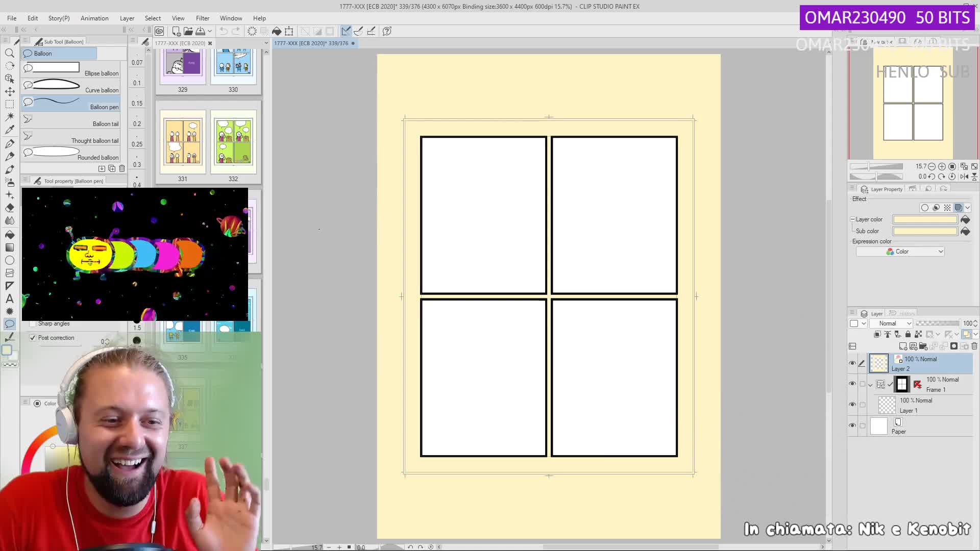Hide Layer 2 visibility eye
The height and width of the screenshot is (551, 980).
852,363
